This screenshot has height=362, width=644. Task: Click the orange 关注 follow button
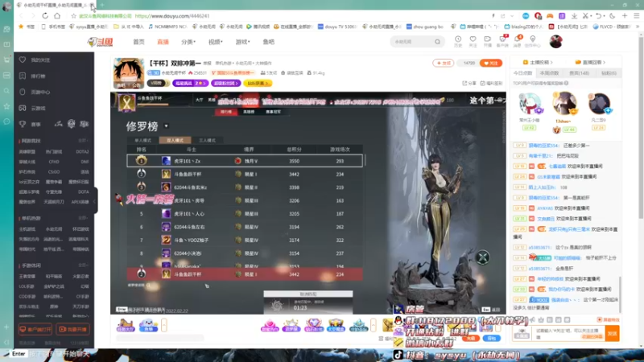491,64
